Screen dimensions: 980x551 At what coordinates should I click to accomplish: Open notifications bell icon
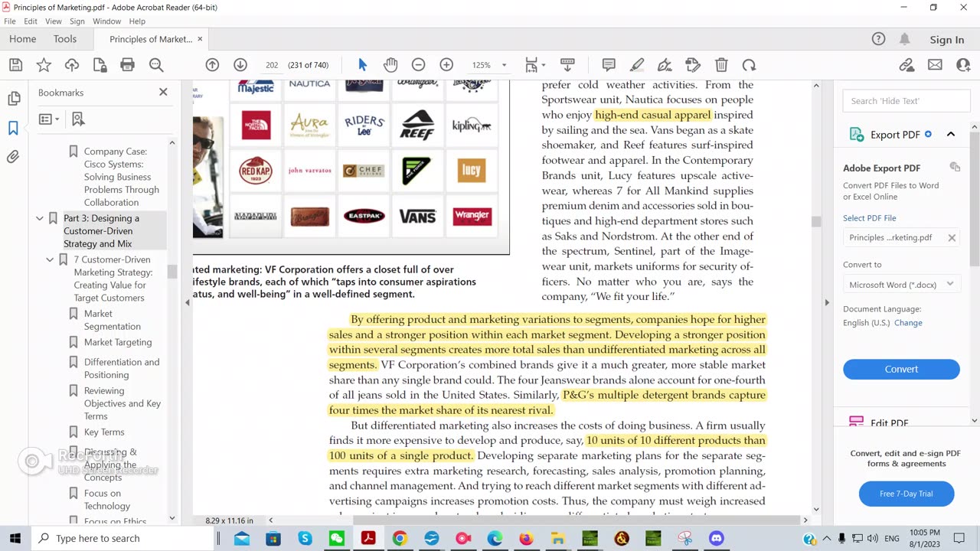tap(905, 39)
